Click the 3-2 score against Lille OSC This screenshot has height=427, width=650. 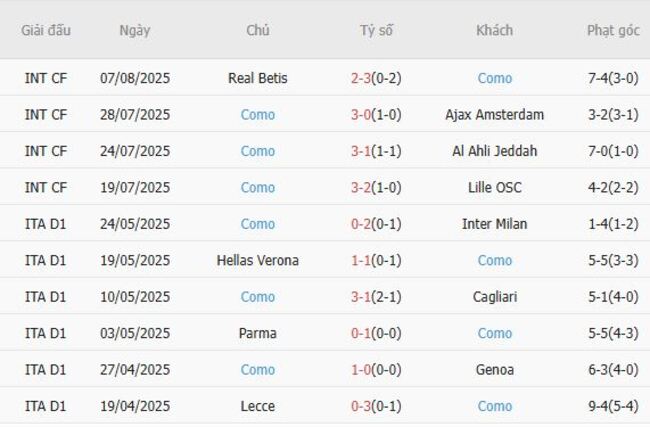point(361,187)
